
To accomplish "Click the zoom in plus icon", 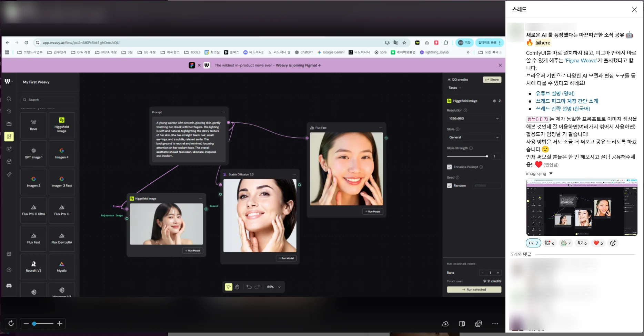I will click(x=60, y=324).
